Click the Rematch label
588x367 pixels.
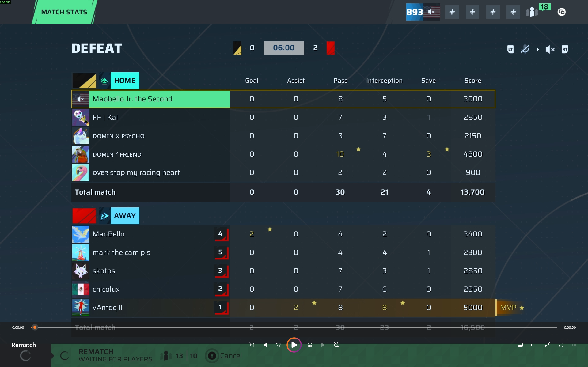tap(24, 345)
